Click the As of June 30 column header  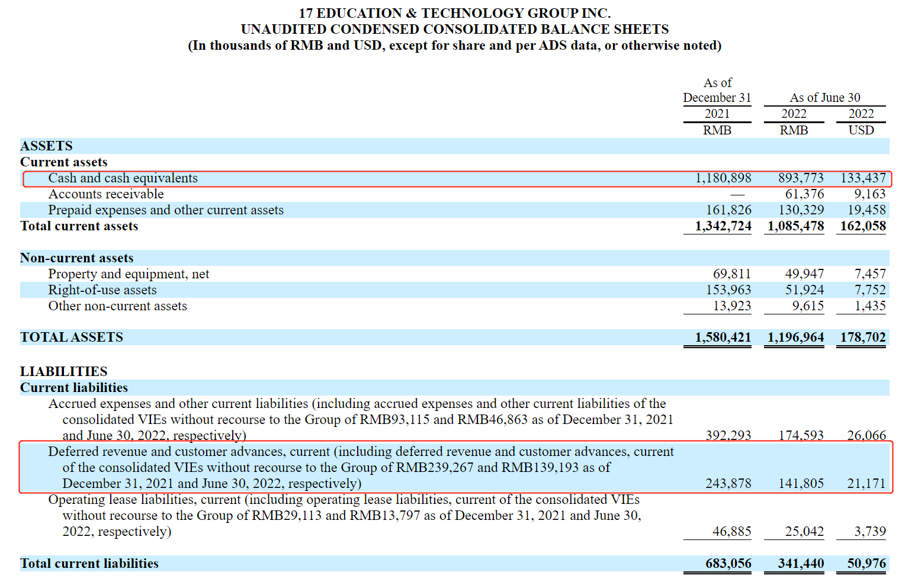824,98
